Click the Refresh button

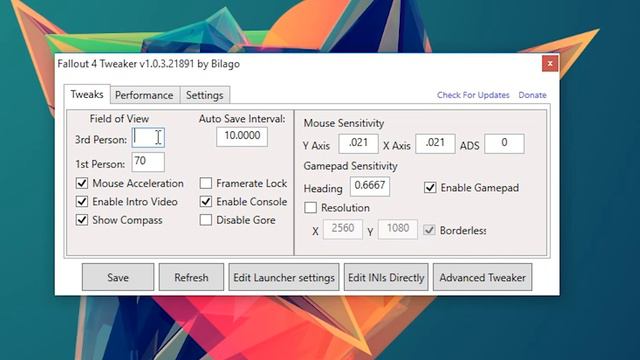(x=191, y=277)
